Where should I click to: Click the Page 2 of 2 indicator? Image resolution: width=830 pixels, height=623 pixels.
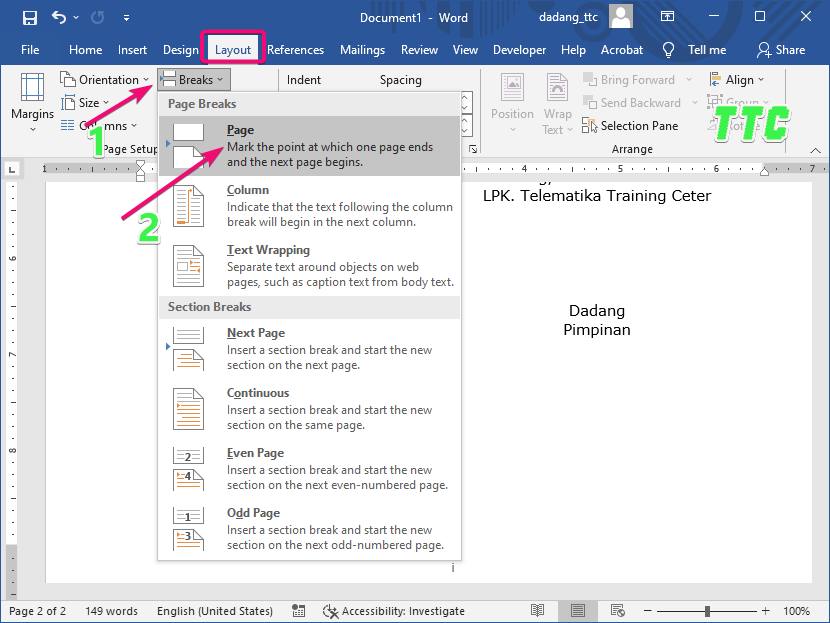(38, 611)
